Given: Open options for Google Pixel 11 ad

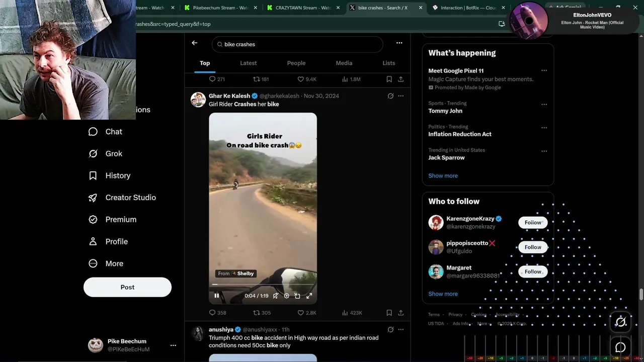Looking at the screenshot, I should coord(544,71).
